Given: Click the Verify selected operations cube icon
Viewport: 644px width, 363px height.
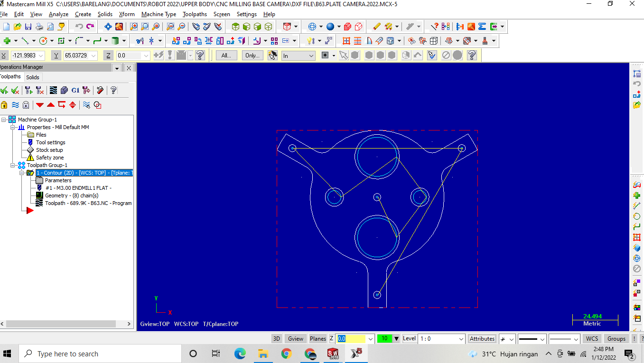Looking at the screenshot, I should 65,90.
